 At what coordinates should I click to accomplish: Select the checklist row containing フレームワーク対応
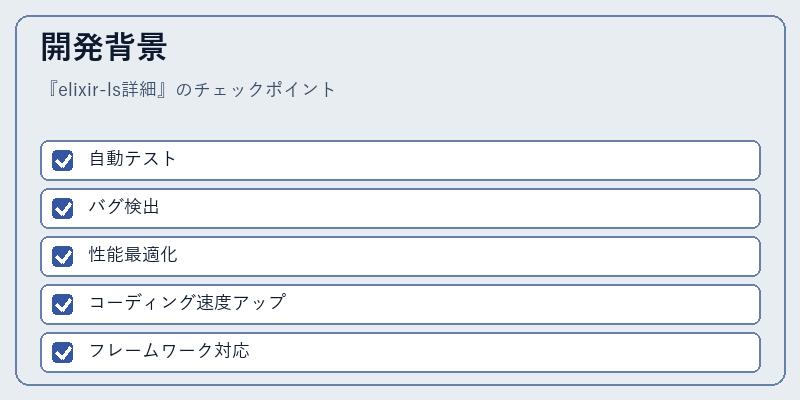401,352
